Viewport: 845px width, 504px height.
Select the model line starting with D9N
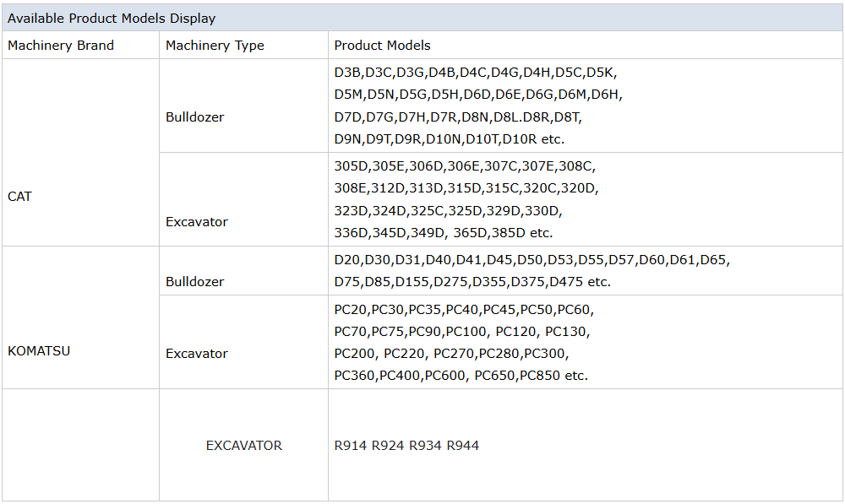pyautogui.click(x=449, y=138)
